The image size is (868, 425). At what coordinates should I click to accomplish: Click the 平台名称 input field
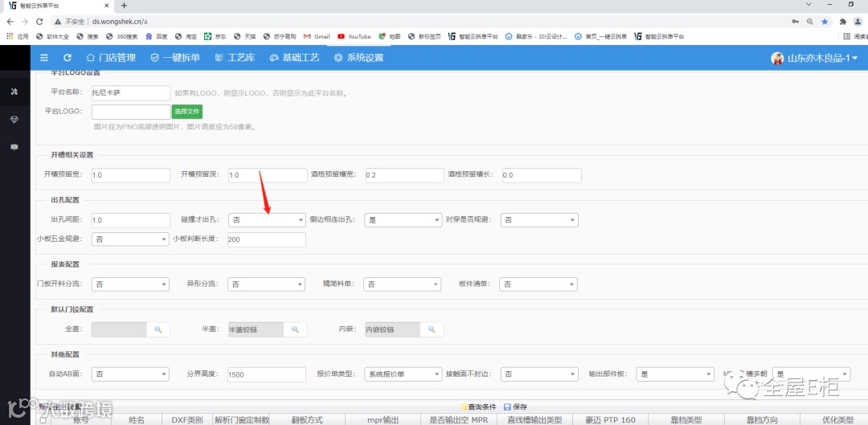(x=131, y=93)
